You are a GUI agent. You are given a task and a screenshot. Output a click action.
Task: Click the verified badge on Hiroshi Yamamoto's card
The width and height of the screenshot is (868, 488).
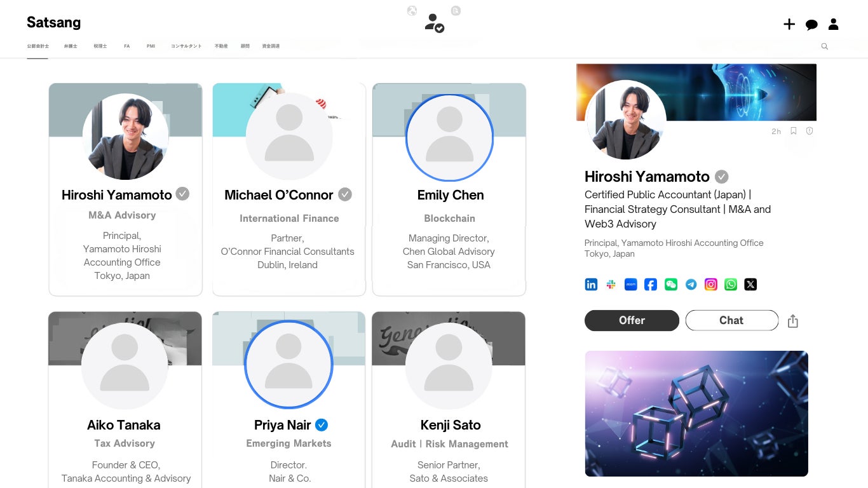[x=182, y=194]
